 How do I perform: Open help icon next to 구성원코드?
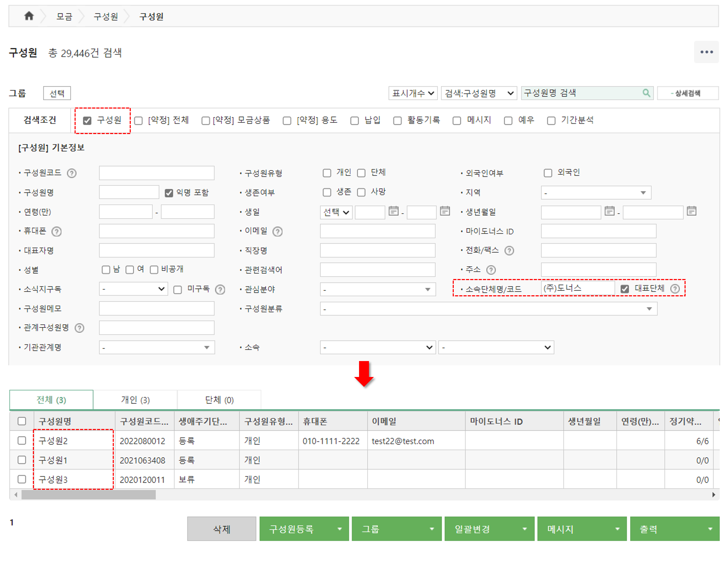tap(72, 173)
